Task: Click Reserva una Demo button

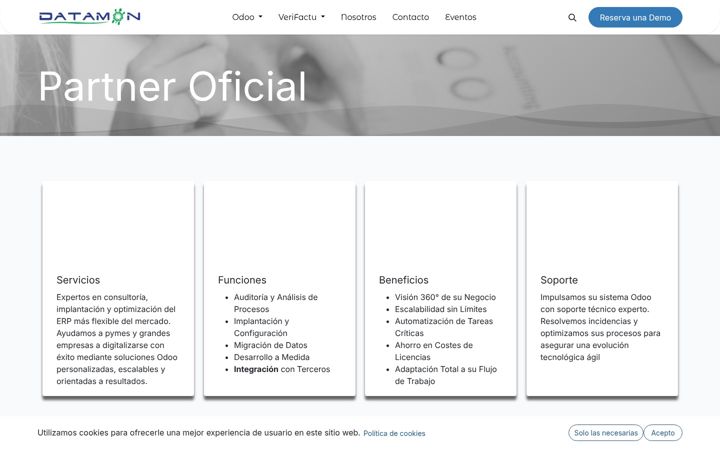Action: pos(635,17)
